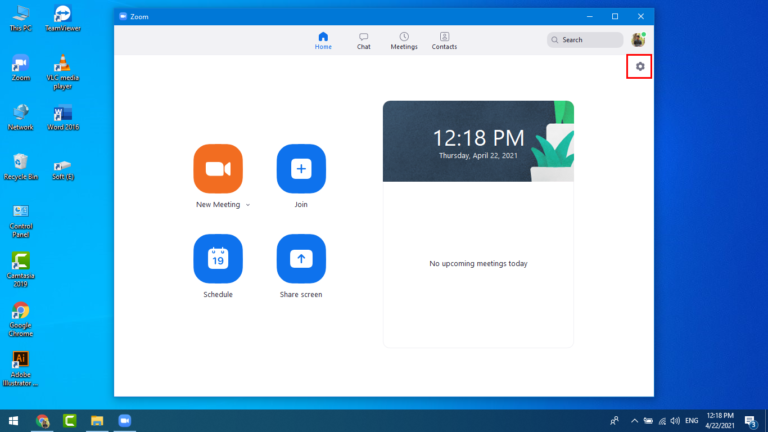Select Camtasia 2019 desktop shortcut
The width and height of the screenshot is (768, 432).
coord(21,270)
